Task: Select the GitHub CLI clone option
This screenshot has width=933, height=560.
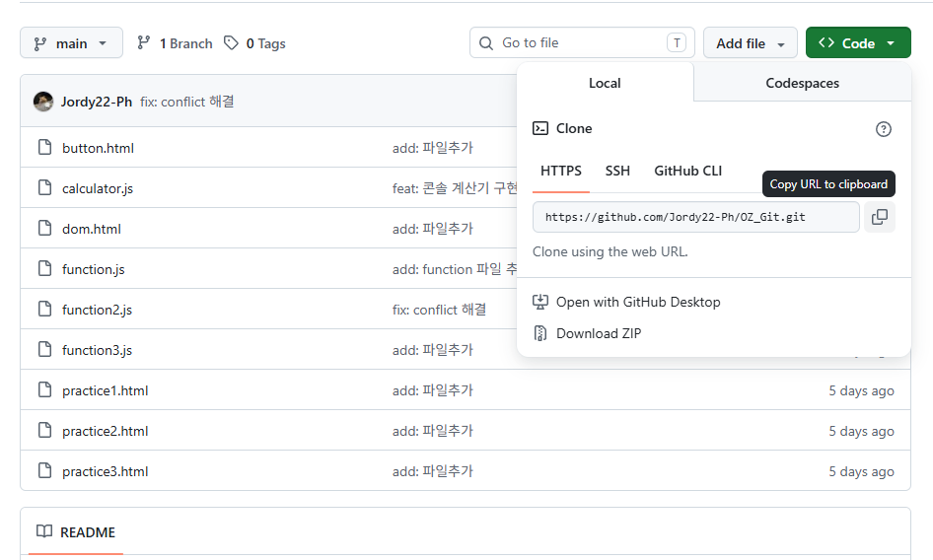Action: pyautogui.click(x=687, y=171)
